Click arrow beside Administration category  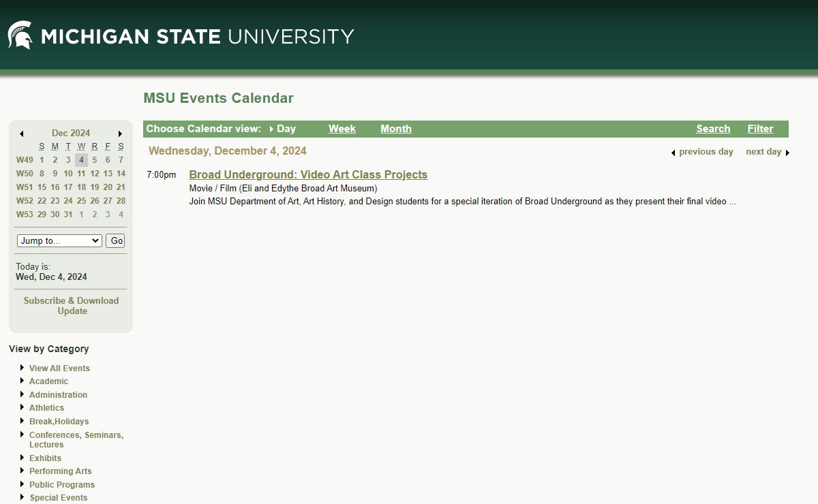(22, 394)
